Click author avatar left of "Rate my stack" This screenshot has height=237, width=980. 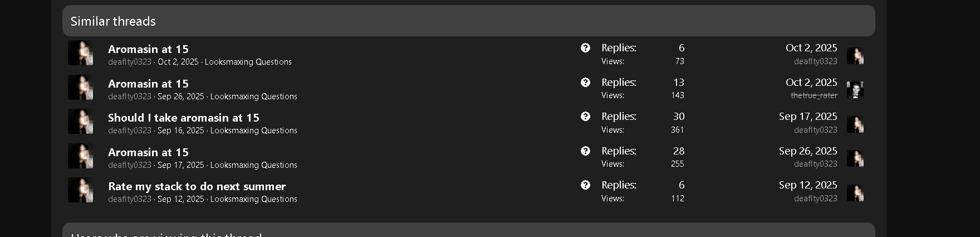(x=81, y=190)
